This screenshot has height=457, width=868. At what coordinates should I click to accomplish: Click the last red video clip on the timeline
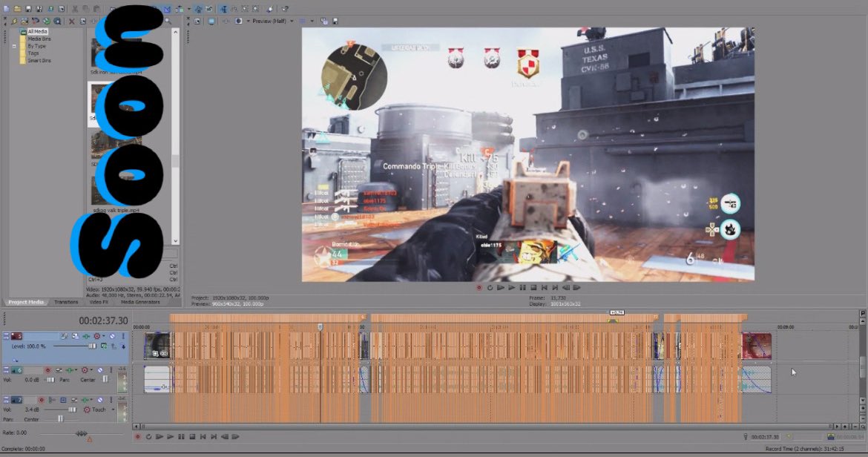(x=757, y=346)
